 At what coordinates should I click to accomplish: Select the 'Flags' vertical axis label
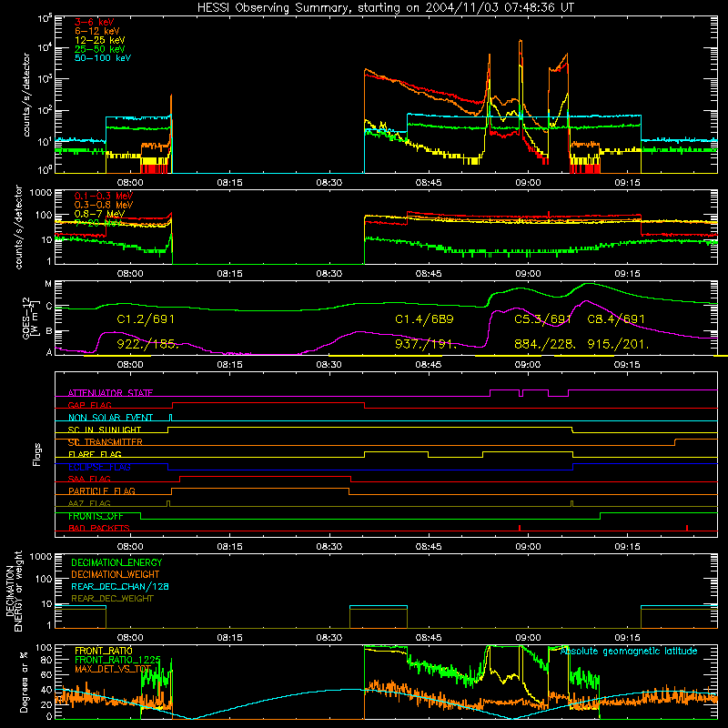36,454
